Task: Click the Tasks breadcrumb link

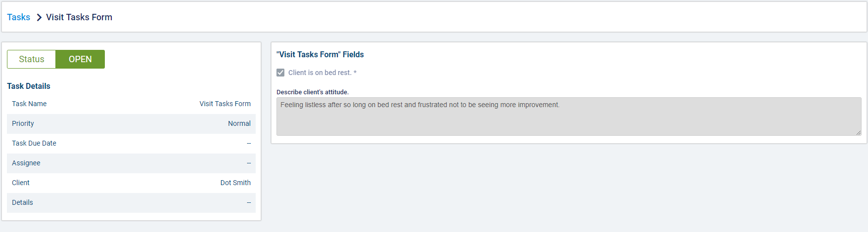Action: pos(18,17)
